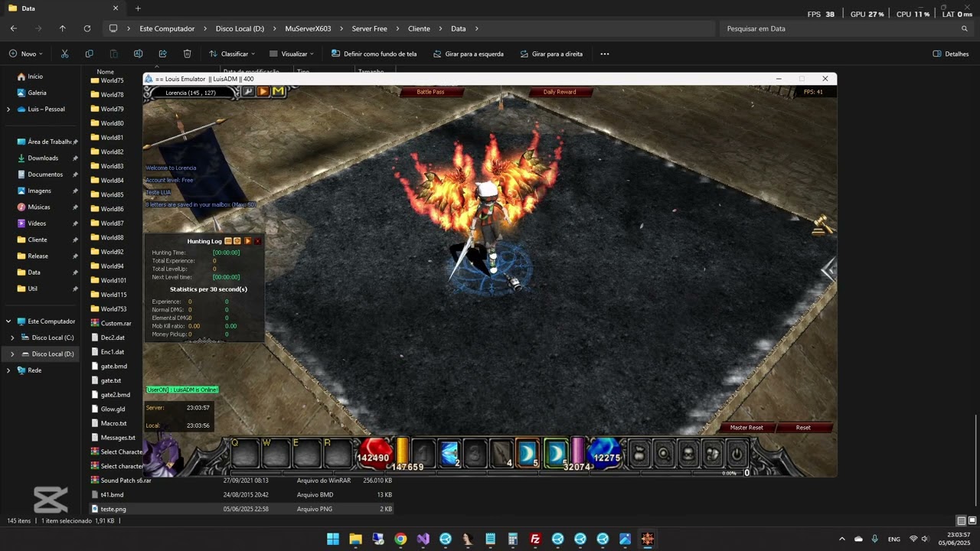Image resolution: width=980 pixels, height=551 pixels.
Task: Click the Cliente breadcrumb segment
Action: point(419,29)
